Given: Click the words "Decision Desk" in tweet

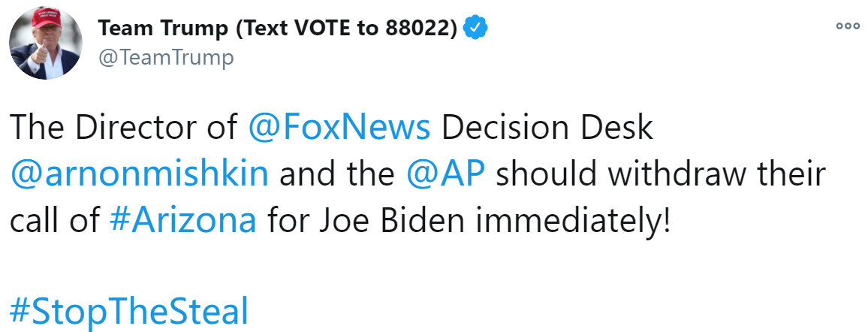Looking at the screenshot, I should click(x=547, y=127).
